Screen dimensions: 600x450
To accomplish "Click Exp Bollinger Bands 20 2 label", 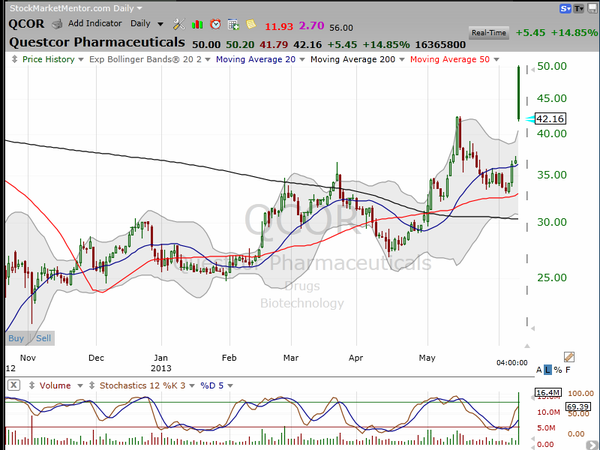I will point(145,59).
